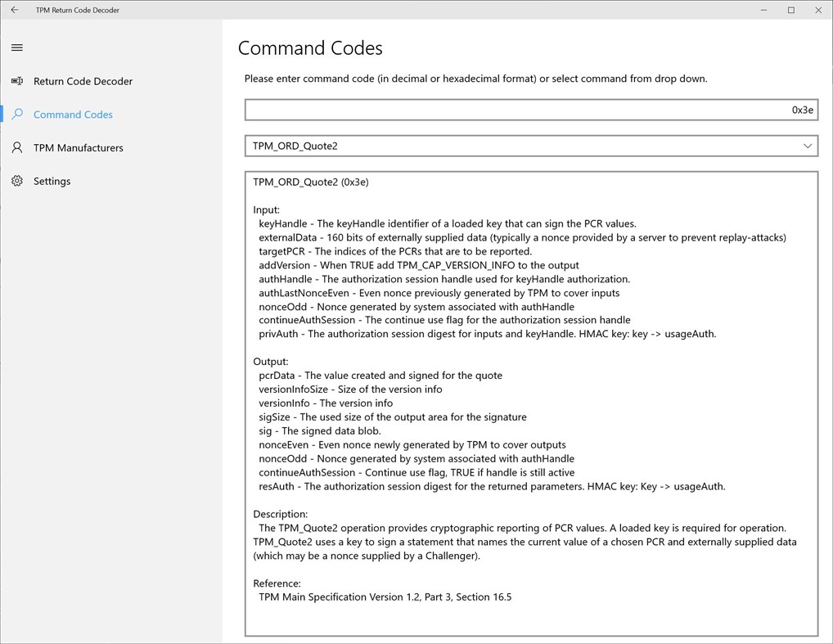Screen dimensions: 833x644
Task: Open TPM Manufacturers section
Action: (x=79, y=148)
